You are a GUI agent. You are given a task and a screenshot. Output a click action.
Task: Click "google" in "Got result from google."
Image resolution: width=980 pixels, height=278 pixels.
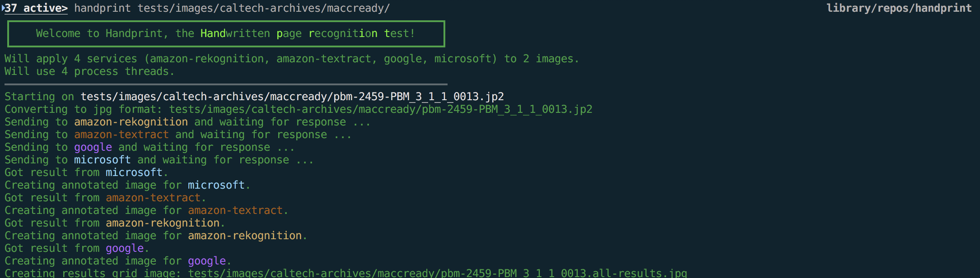pos(125,248)
